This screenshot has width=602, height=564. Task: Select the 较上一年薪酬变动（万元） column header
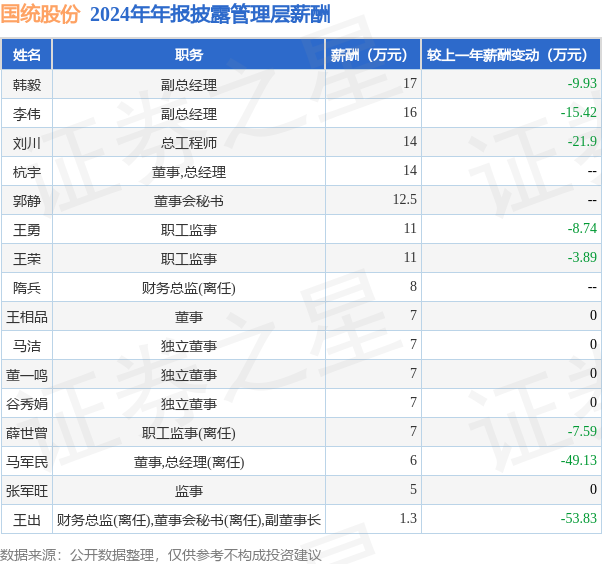point(511,55)
